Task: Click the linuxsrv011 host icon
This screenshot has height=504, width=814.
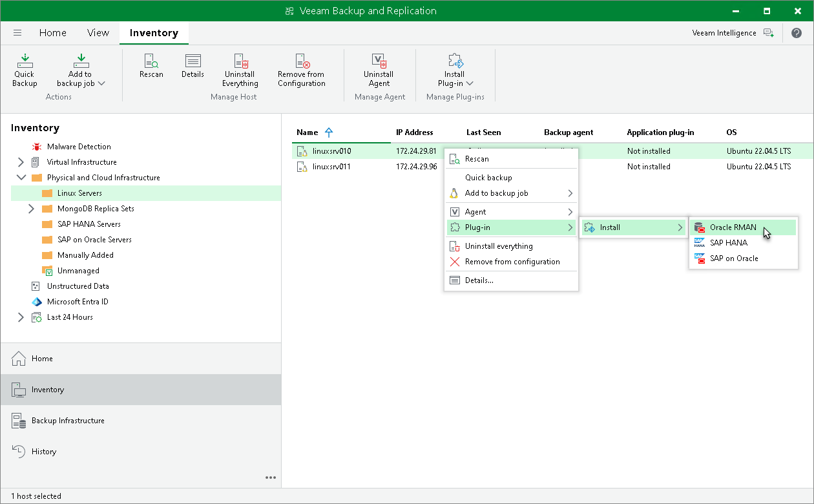Action: [x=302, y=167]
